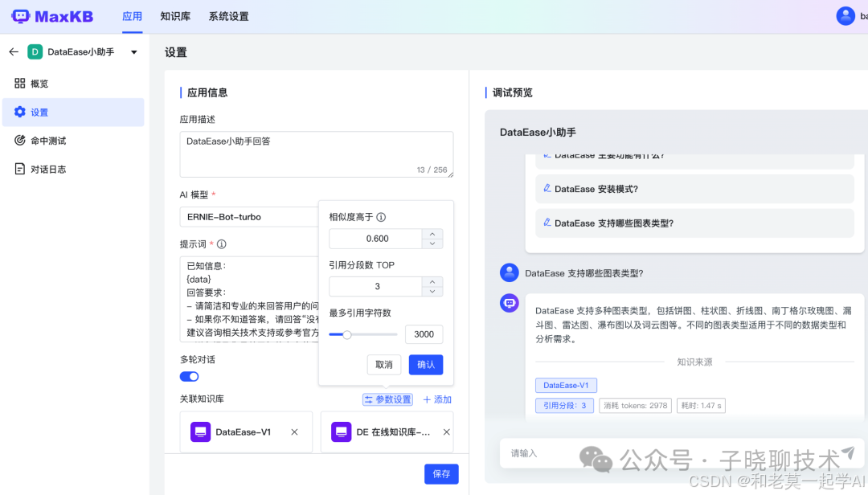Click the 相似度高于 0.600 input field

[376, 239]
